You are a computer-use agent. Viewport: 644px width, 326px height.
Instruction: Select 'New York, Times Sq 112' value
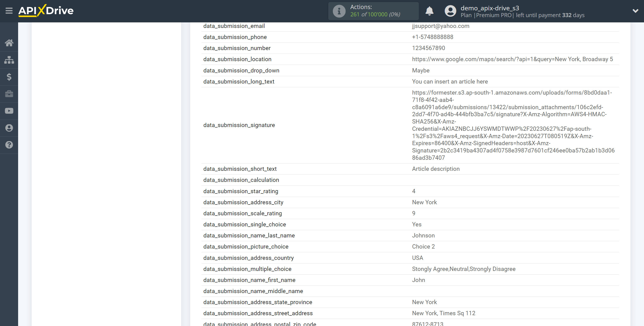click(x=444, y=313)
